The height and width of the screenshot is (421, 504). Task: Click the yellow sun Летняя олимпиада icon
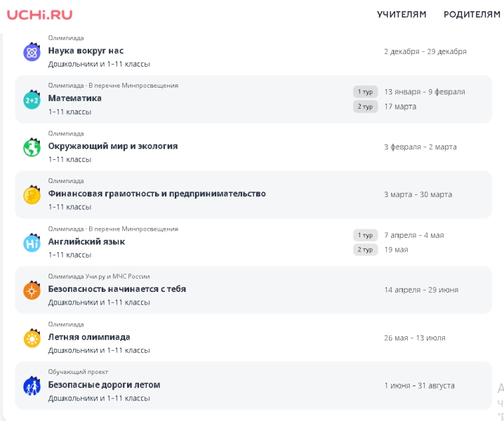(x=32, y=338)
